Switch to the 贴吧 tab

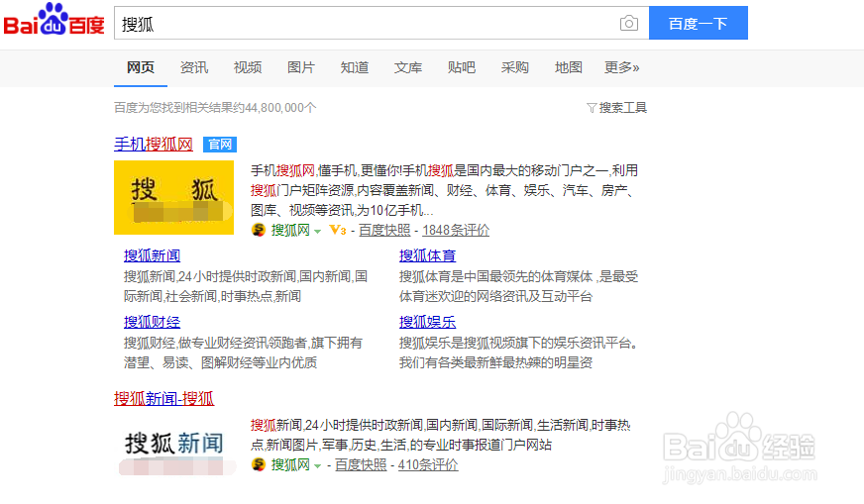pyautogui.click(x=461, y=67)
